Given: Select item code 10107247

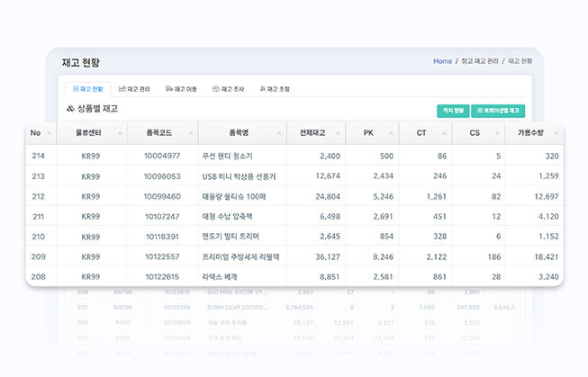Looking at the screenshot, I should [162, 217].
